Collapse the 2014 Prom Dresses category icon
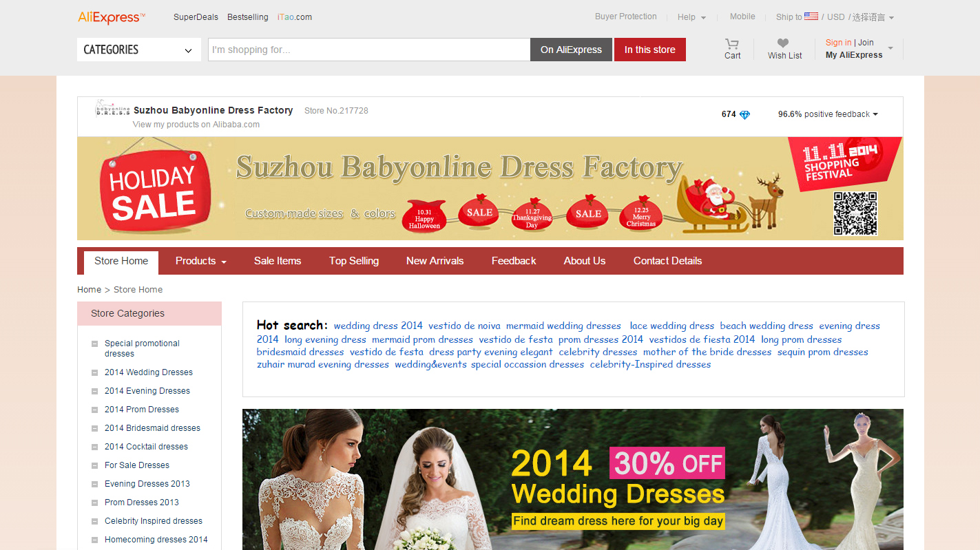Image resolution: width=980 pixels, height=550 pixels. tap(94, 410)
